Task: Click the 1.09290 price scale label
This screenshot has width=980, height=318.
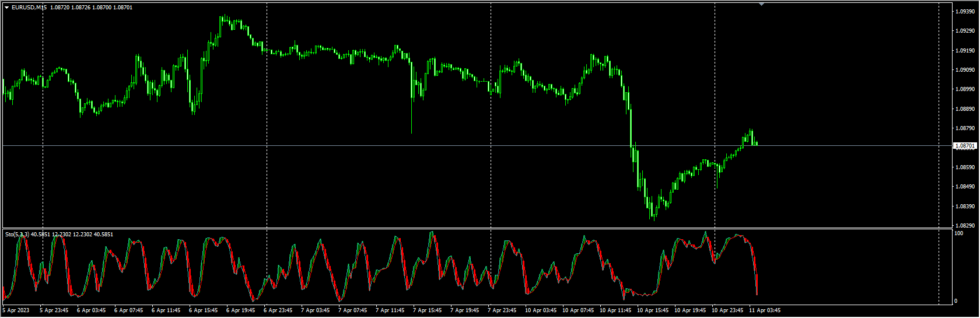Action: pos(965,31)
